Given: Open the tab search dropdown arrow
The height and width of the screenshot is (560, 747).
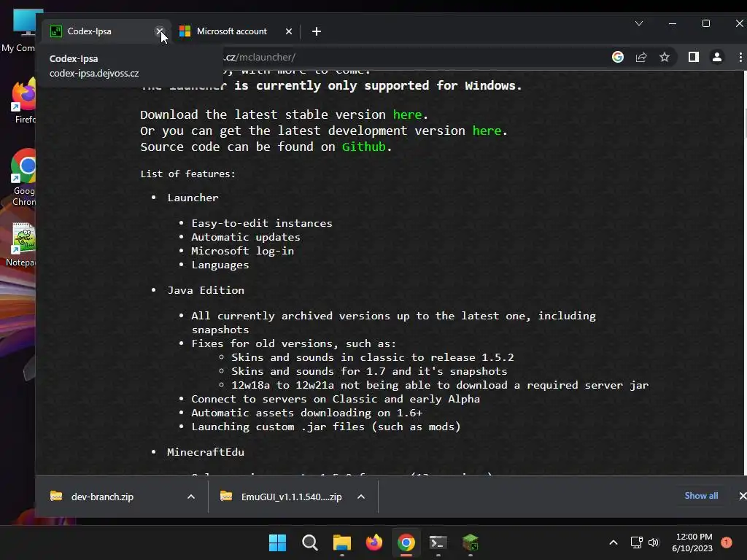Looking at the screenshot, I should tap(639, 23).
